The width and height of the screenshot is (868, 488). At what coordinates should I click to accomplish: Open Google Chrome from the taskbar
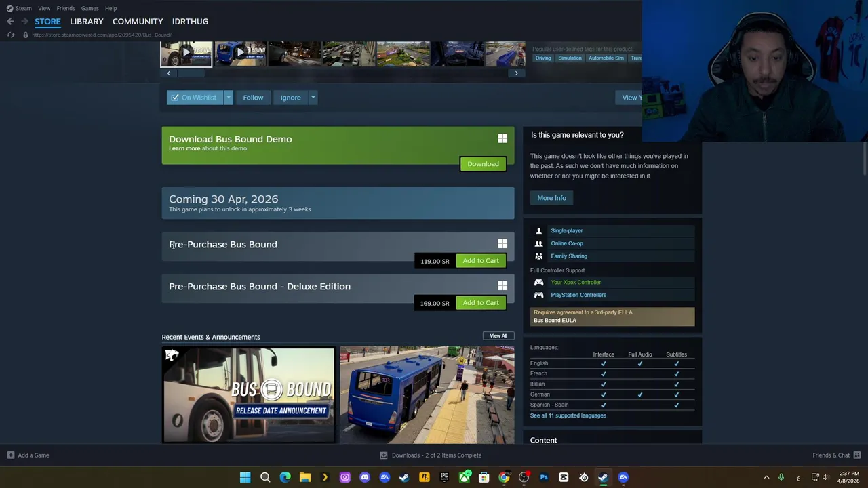tap(504, 477)
